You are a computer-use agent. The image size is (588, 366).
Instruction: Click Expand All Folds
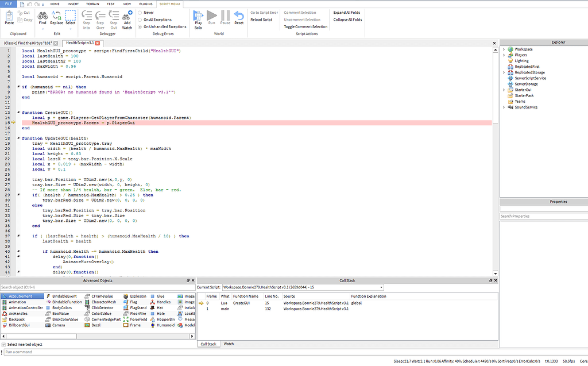[347, 13]
